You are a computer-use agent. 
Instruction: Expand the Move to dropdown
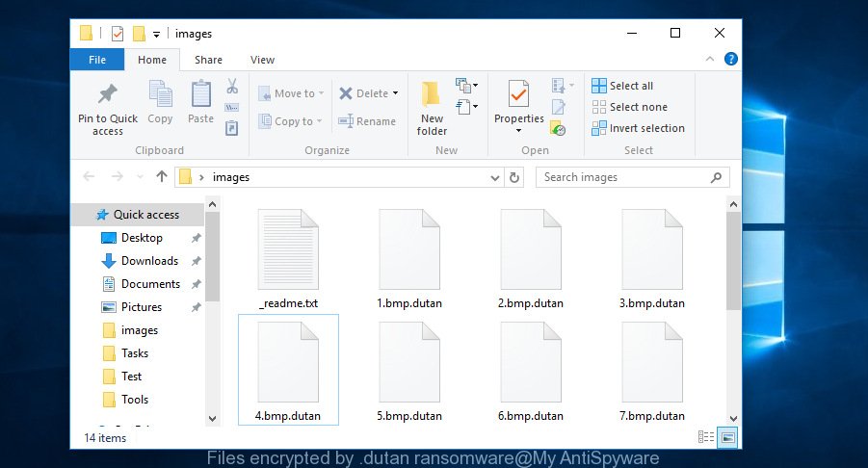321,93
